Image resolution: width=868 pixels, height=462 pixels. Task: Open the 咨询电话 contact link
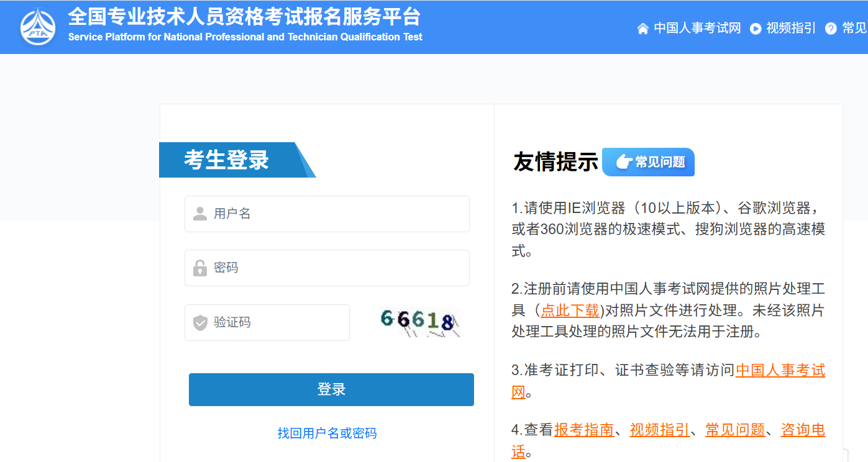pyautogui.click(x=802, y=429)
